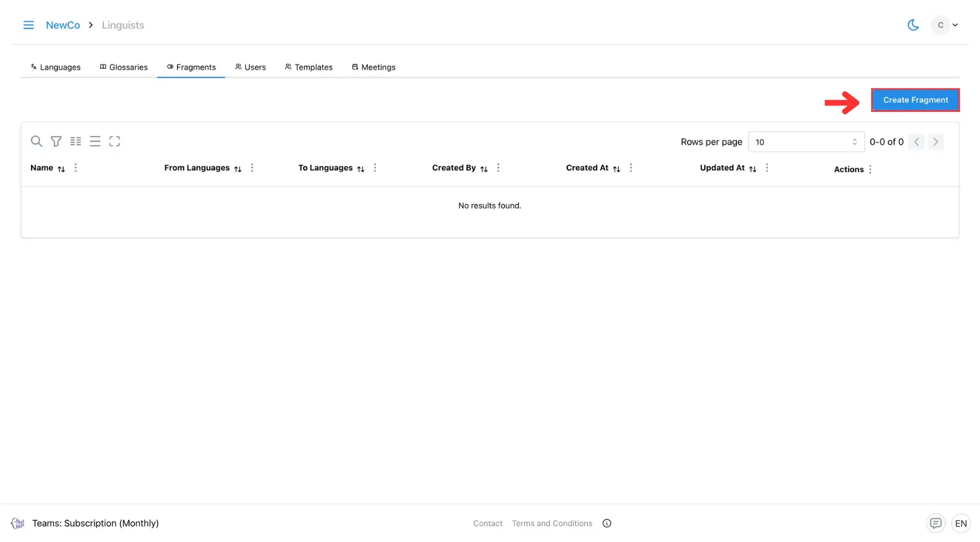Viewport: 980px width, 542px height.
Task: Sort by To Languages column
Action: 360,169
